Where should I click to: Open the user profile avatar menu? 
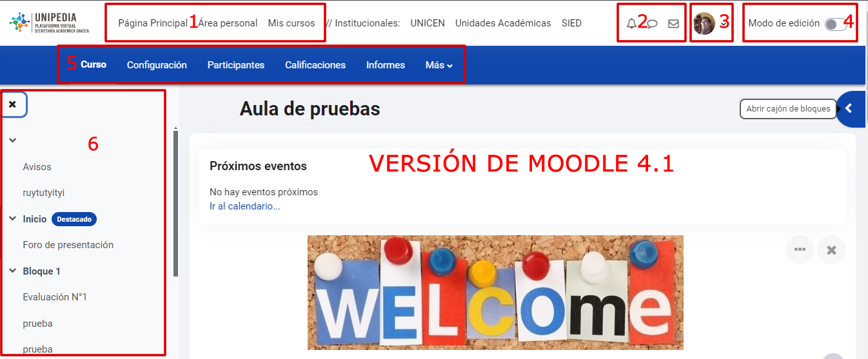click(704, 24)
